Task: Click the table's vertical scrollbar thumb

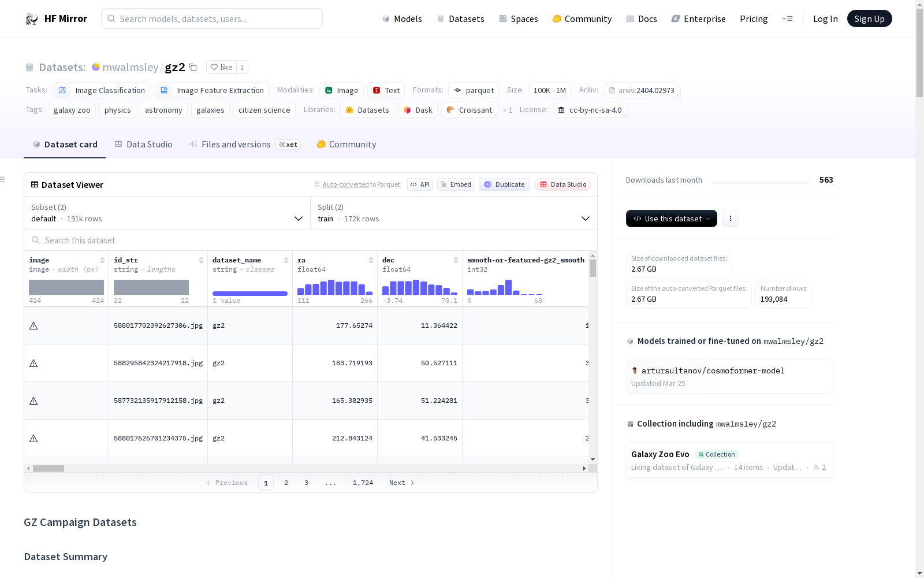Action: (x=593, y=268)
